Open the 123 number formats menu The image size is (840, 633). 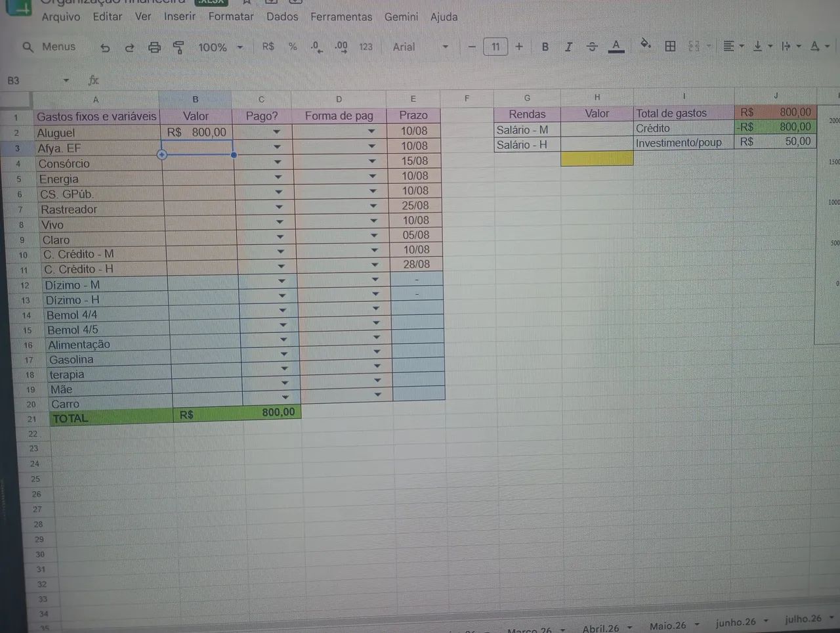(366, 47)
